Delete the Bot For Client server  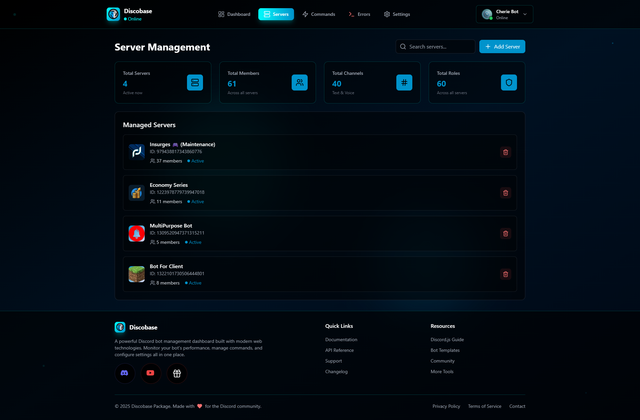505,274
